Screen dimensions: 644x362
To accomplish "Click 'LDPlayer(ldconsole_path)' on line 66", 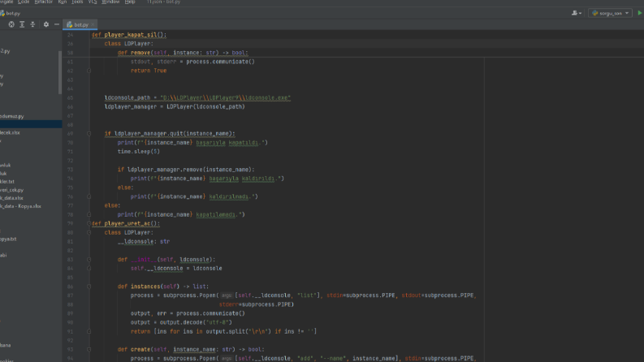I will pos(205,106).
